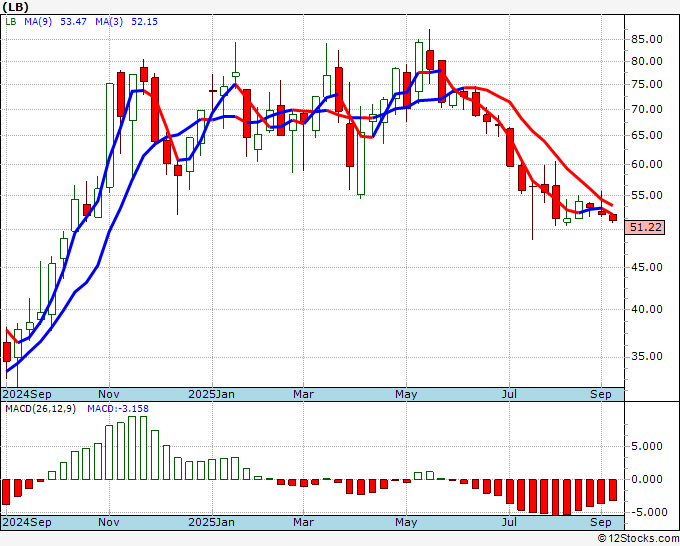Click 2024Sep on the price chart time axis
Image resolution: width=680 pixels, height=546 pixels.
point(27,394)
